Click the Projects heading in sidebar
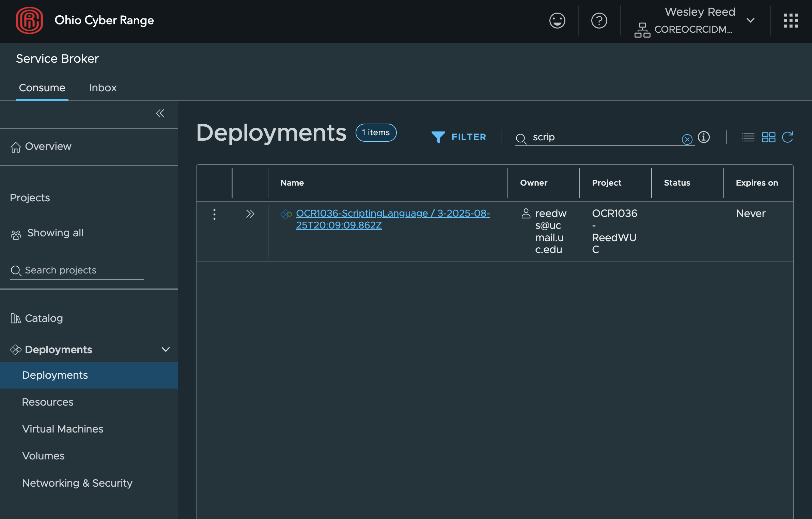The height and width of the screenshot is (519, 812). pyautogui.click(x=30, y=198)
